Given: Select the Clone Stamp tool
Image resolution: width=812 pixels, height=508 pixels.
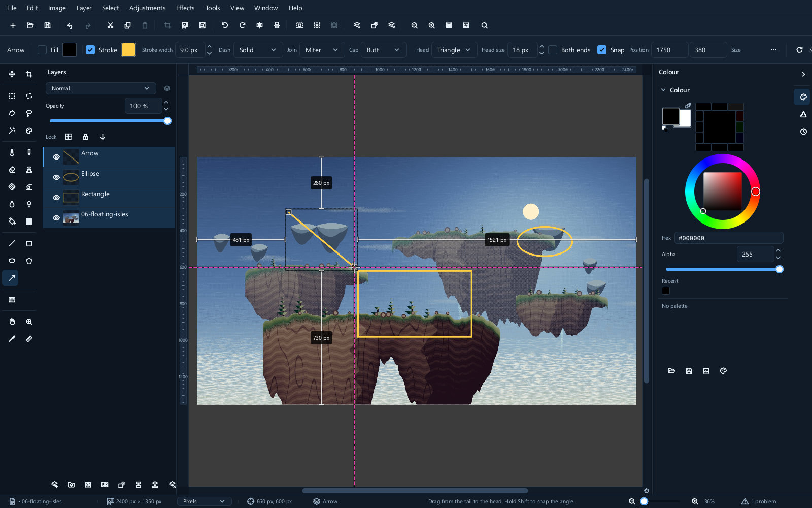Looking at the screenshot, I should click(29, 170).
